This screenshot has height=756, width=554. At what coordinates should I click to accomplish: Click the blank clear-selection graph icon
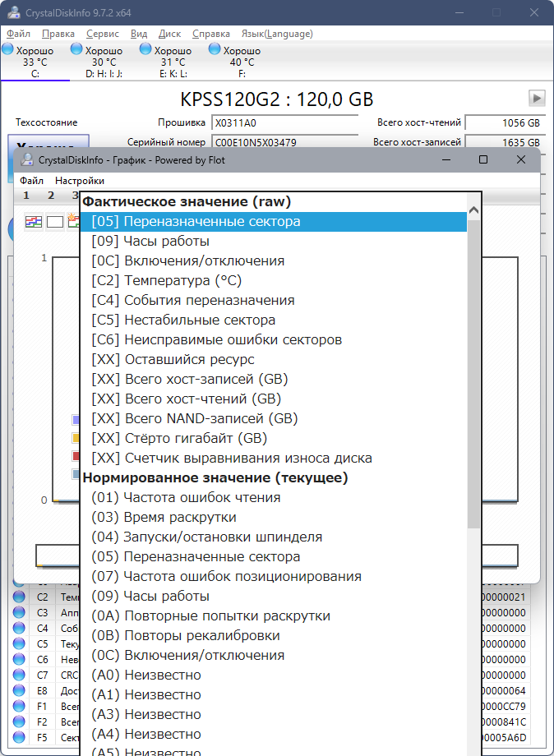click(55, 221)
